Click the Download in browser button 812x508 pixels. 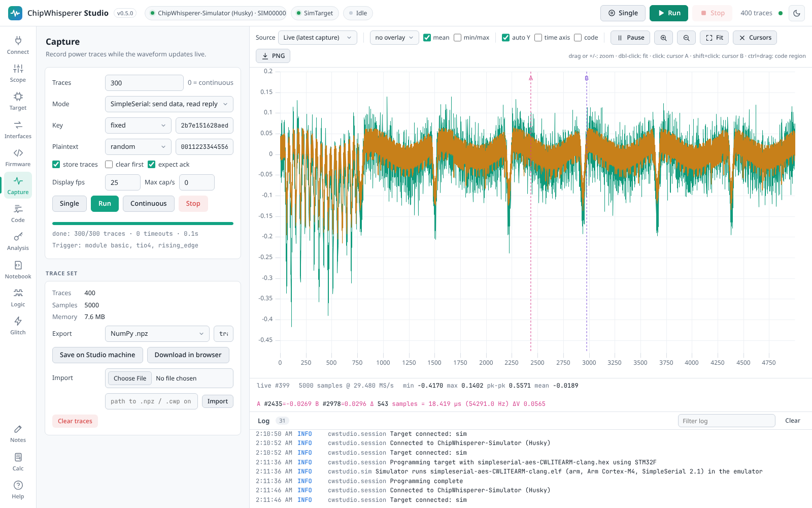point(188,355)
